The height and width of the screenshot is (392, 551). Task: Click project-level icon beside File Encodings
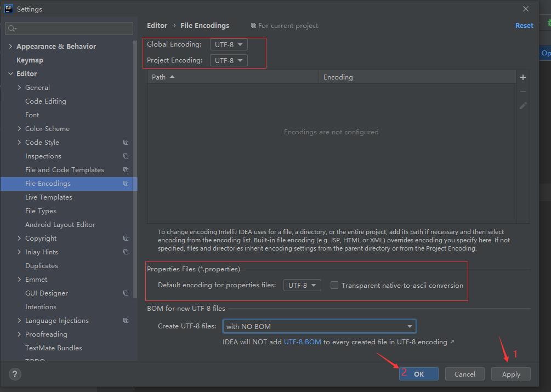click(x=126, y=183)
